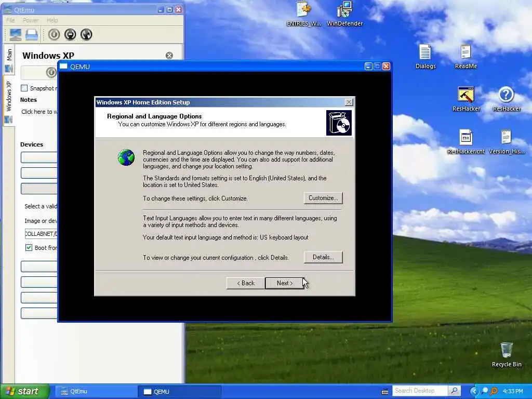Toggle the Boot from checkbox

click(x=29, y=248)
